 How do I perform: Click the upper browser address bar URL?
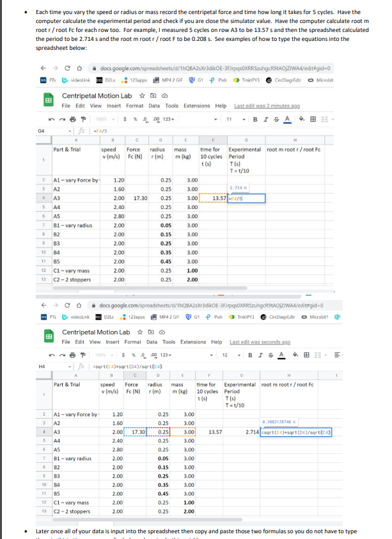pyautogui.click(x=216, y=68)
